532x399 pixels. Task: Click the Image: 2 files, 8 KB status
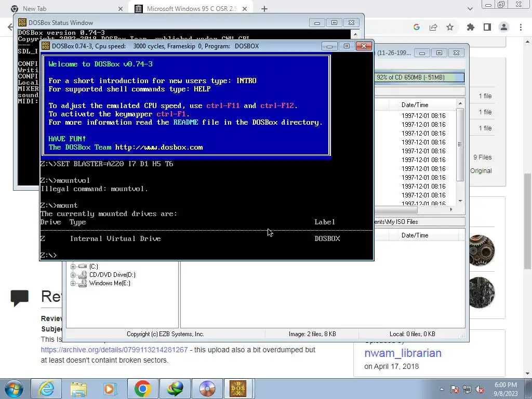pos(312,334)
